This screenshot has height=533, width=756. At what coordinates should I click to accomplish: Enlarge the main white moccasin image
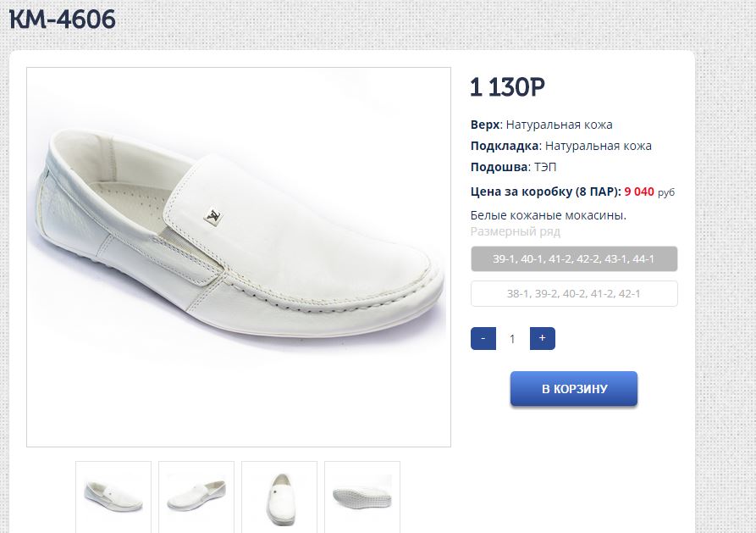point(239,257)
